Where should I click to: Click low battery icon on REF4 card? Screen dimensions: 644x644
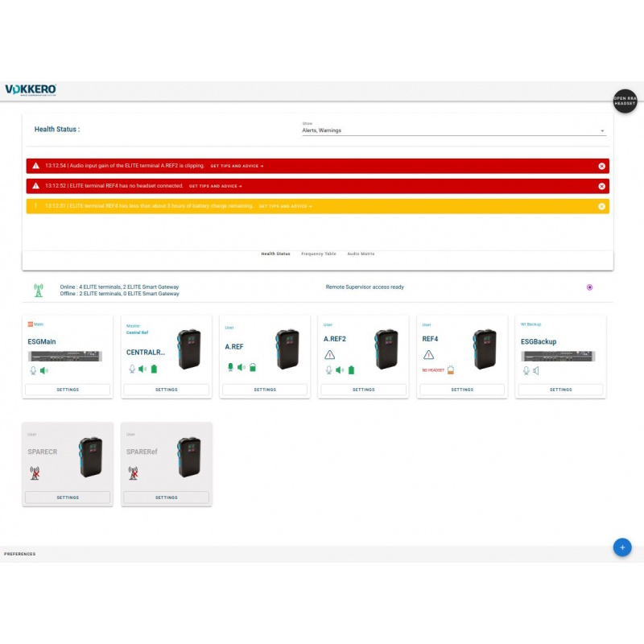[451, 369]
